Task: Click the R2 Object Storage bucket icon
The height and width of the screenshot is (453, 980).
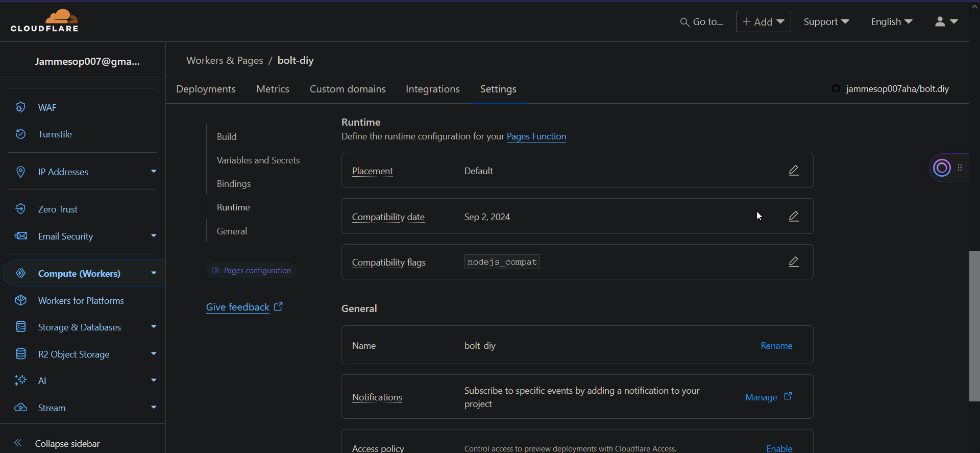Action: [20, 354]
